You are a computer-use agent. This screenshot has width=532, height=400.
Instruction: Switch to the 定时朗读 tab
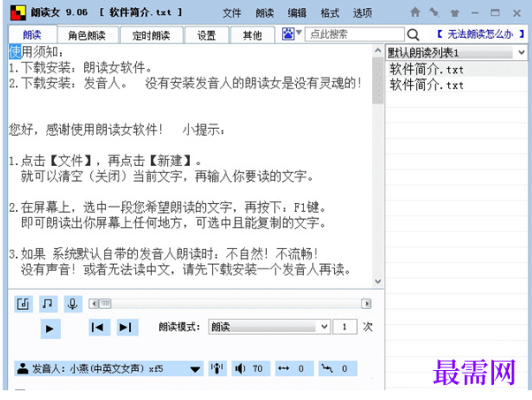click(x=151, y=35)
